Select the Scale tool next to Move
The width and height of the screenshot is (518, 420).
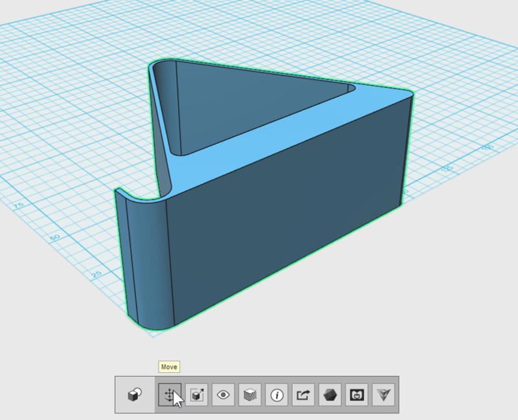click(197, 395)
